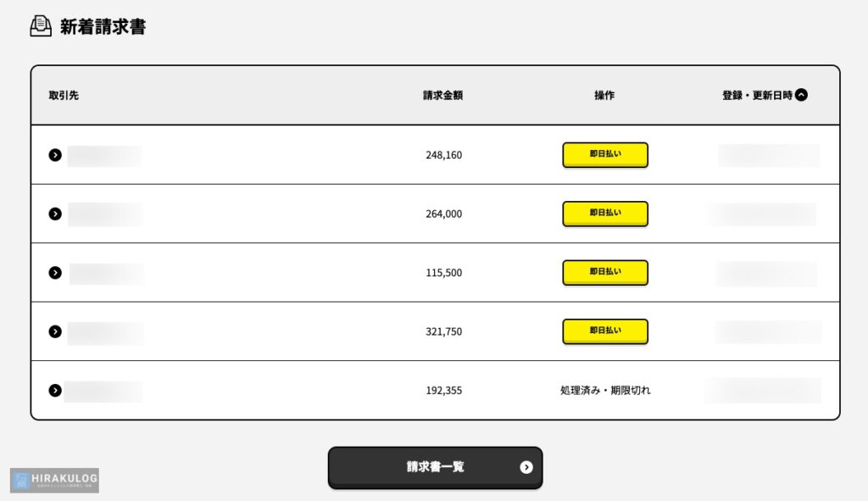The height and width of the screenshot is (501, 868).
Task: Click the HIRAKULOG watermark logo
Action: tap(55, 480)
